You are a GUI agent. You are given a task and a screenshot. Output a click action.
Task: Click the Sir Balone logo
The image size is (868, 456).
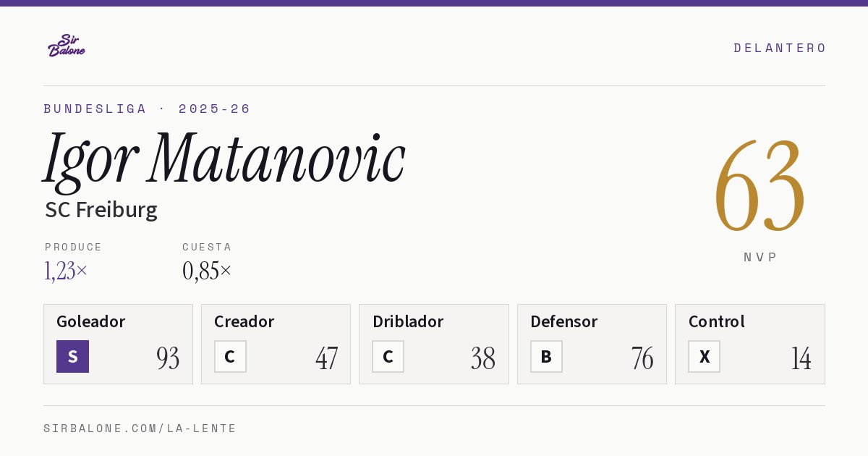click(67, 46)
